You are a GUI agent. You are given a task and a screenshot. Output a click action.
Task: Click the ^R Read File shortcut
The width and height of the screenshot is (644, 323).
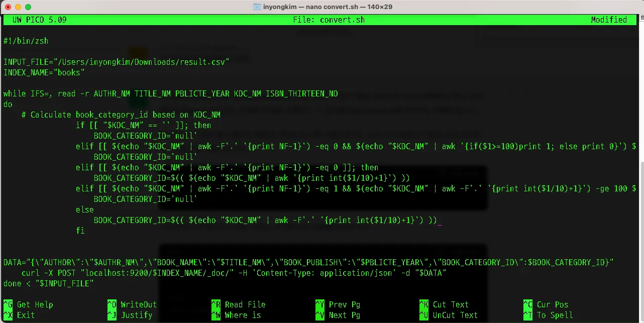click(x=239, y=304)
